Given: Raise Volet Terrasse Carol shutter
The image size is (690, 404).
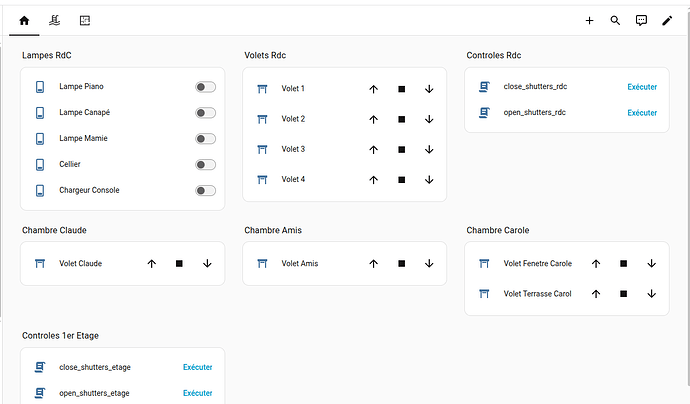Looking at the screenshot, I should [x=596, y=294].
